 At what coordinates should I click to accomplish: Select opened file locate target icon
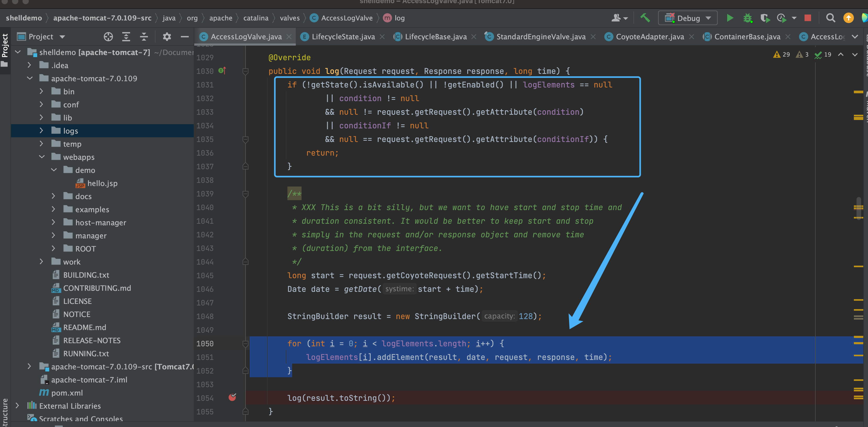tap(108, 36)
